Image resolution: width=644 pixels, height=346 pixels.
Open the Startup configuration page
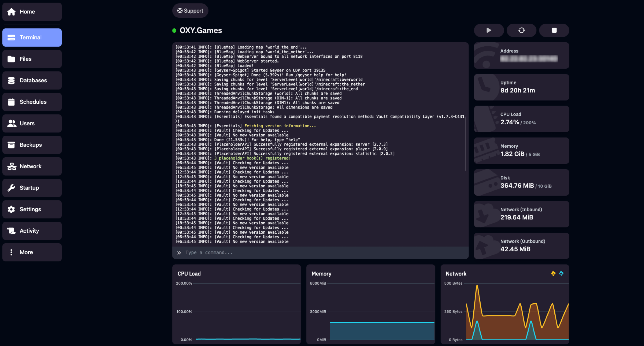click(32, 188)
